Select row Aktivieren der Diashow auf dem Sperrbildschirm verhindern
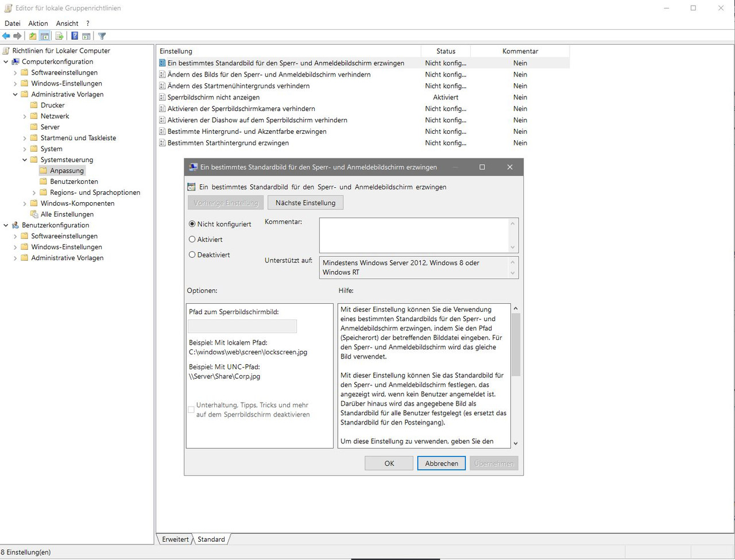This screenshot has width=735, height=560. click(x=363, y=120)
